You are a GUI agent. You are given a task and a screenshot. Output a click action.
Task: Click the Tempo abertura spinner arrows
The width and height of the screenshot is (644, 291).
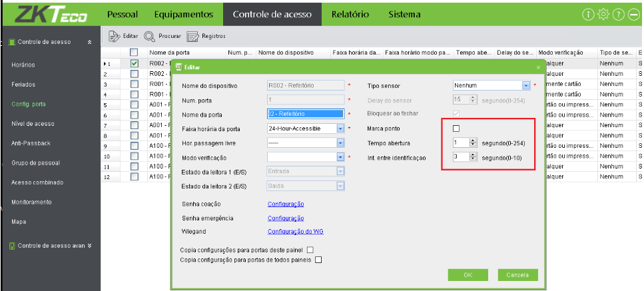[x=473, y=143]
